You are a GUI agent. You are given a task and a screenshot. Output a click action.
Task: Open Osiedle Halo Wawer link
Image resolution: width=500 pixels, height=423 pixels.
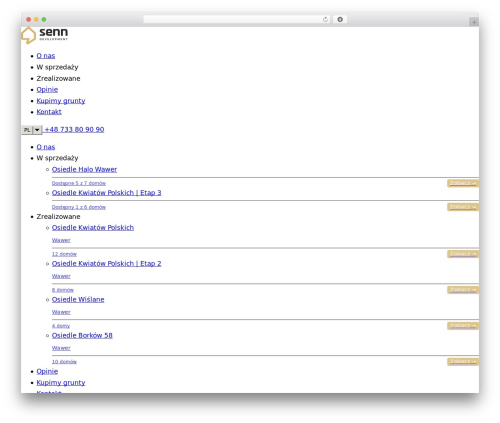[84, 169]
